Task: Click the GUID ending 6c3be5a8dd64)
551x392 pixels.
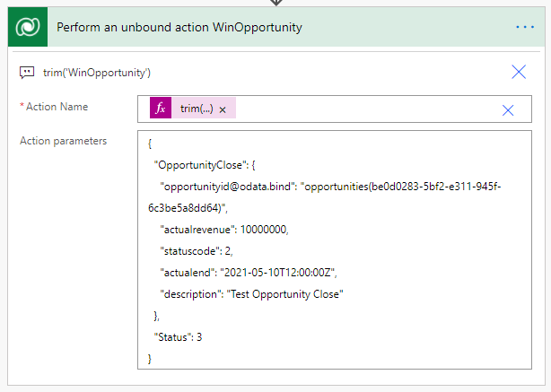Action: 188,208
